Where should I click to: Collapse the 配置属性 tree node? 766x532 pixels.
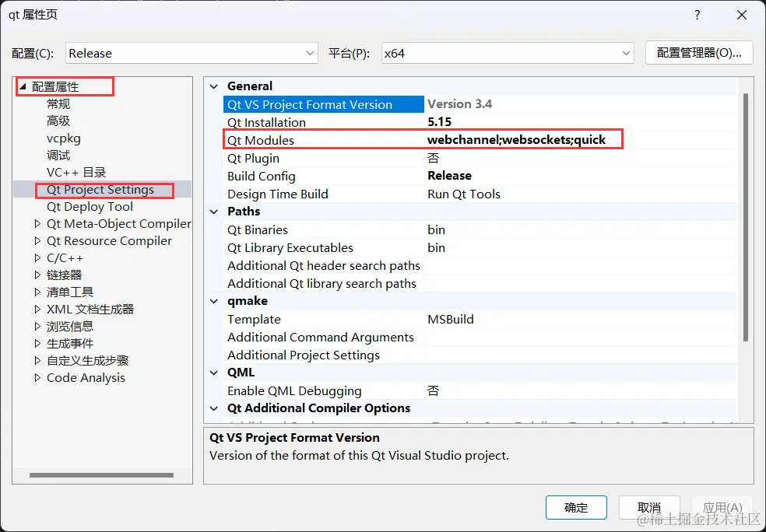pyautogui.click(x=23, y=87)
